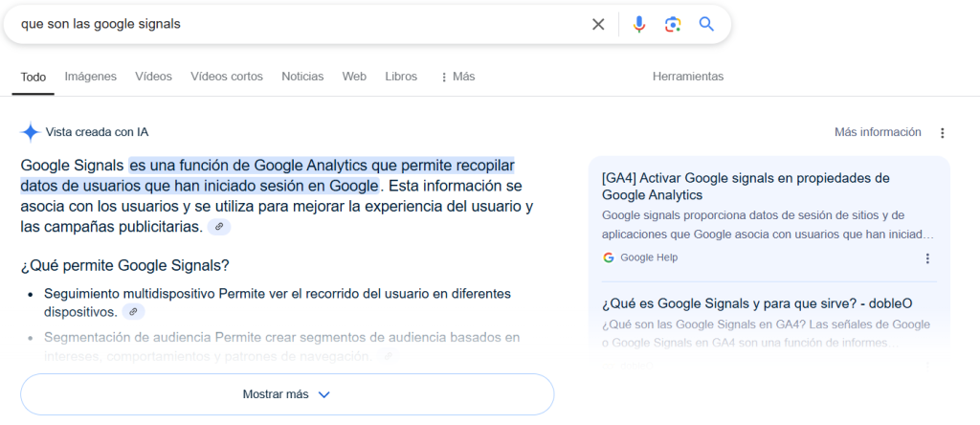Click link chip after dispositivos bullet

[133, 312]
